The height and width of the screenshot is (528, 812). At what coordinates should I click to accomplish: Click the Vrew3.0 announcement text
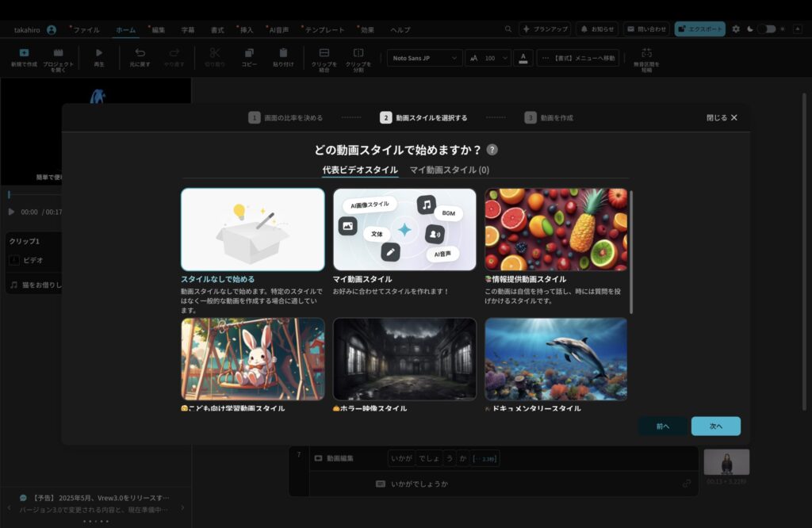[x=101, y=498]
